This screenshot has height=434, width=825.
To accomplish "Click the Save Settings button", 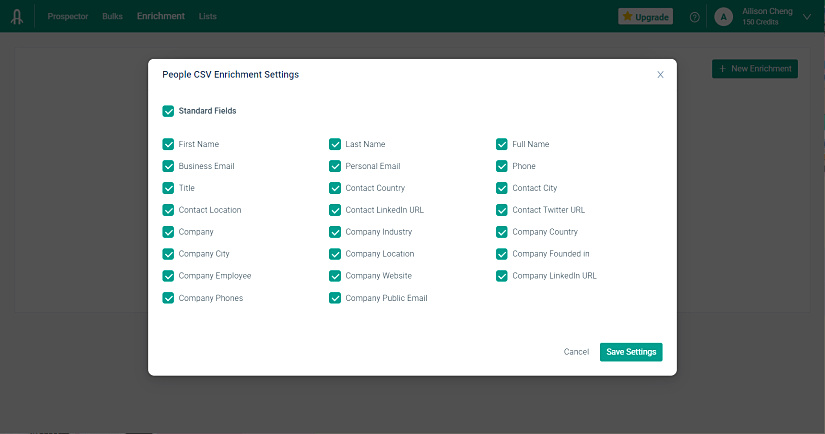I will [631, 352].
